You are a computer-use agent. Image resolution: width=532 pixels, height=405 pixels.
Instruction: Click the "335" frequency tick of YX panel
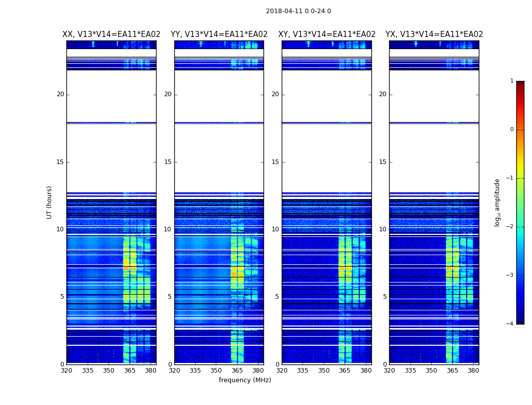[410, 371]
